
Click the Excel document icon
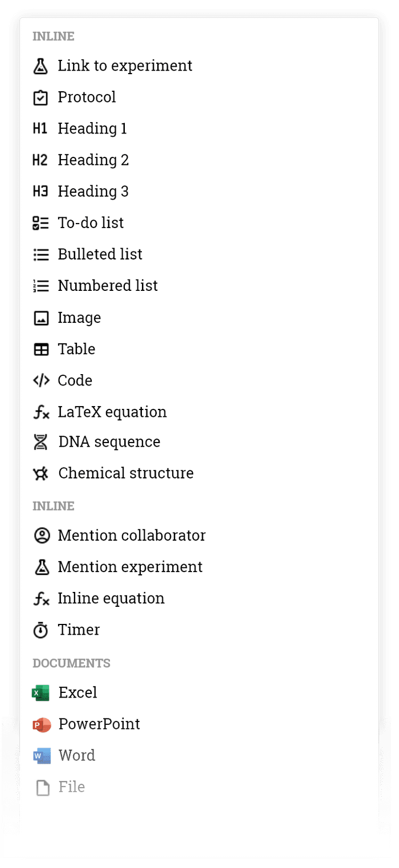click(x=41, y=693)
